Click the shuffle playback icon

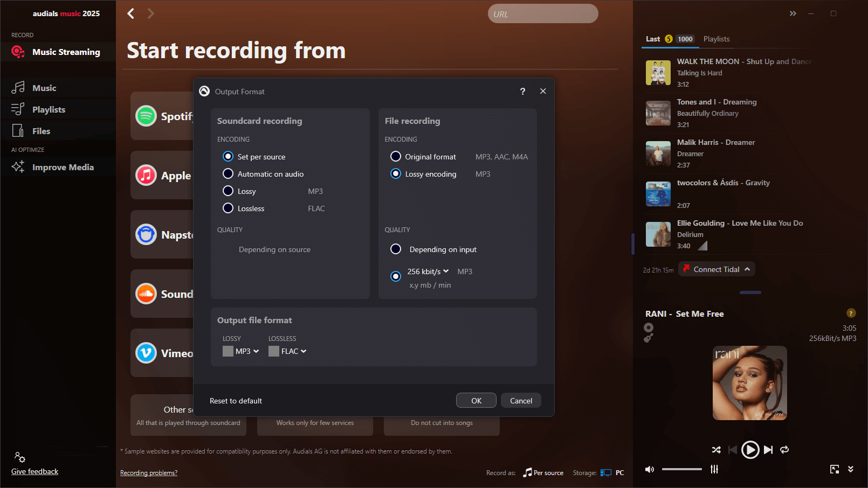(716, 450)
